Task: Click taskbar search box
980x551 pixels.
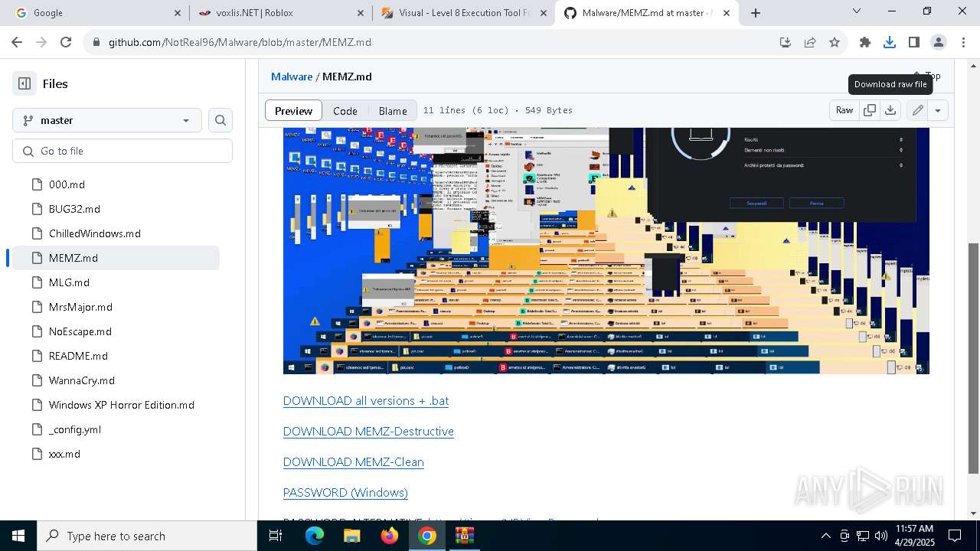Action: coord(147,536)
